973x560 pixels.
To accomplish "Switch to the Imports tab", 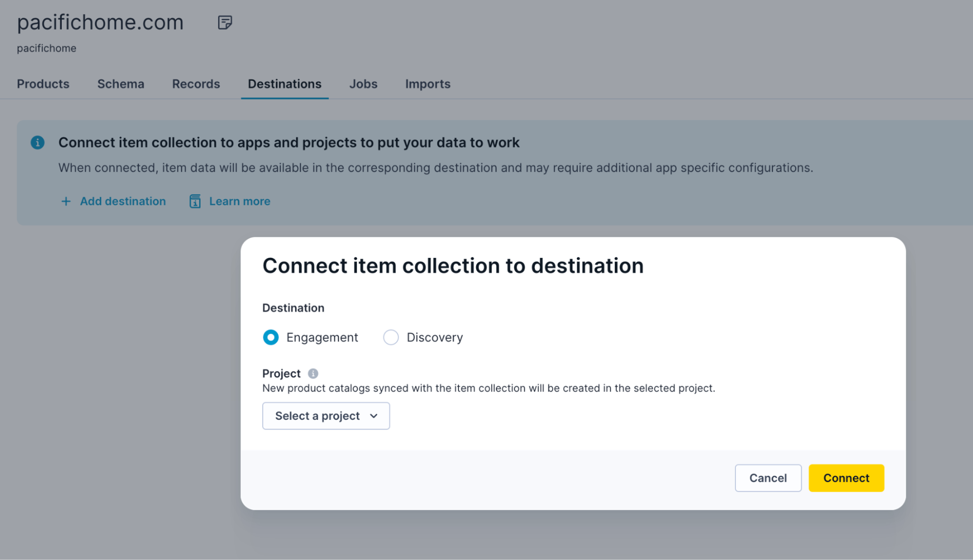I will point(427,84).
